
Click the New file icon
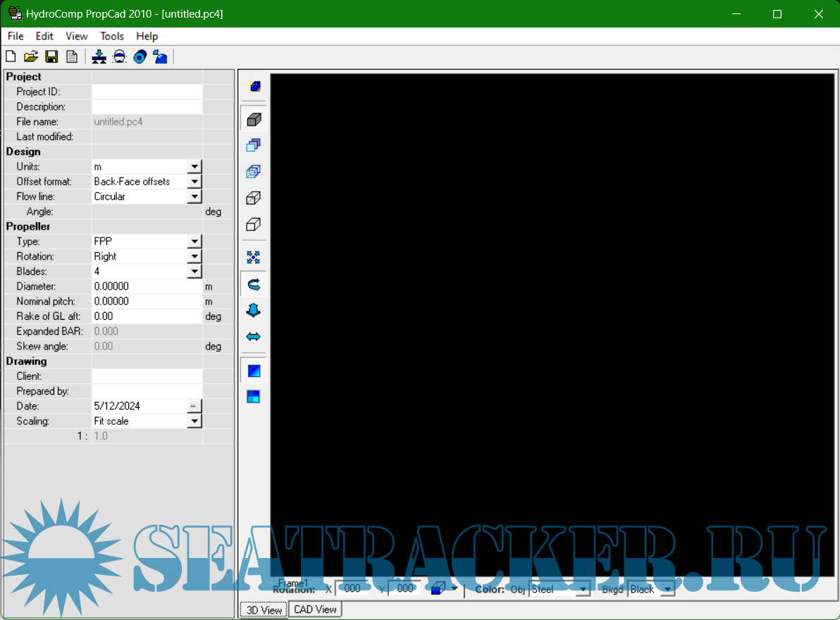tap(11, 57)
